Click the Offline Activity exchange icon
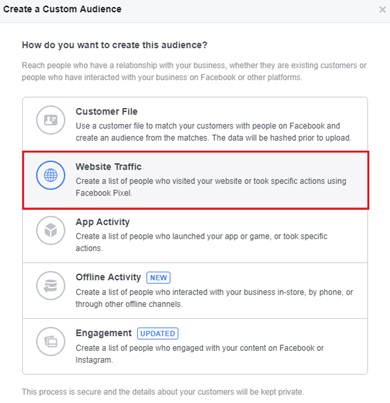 51,286
